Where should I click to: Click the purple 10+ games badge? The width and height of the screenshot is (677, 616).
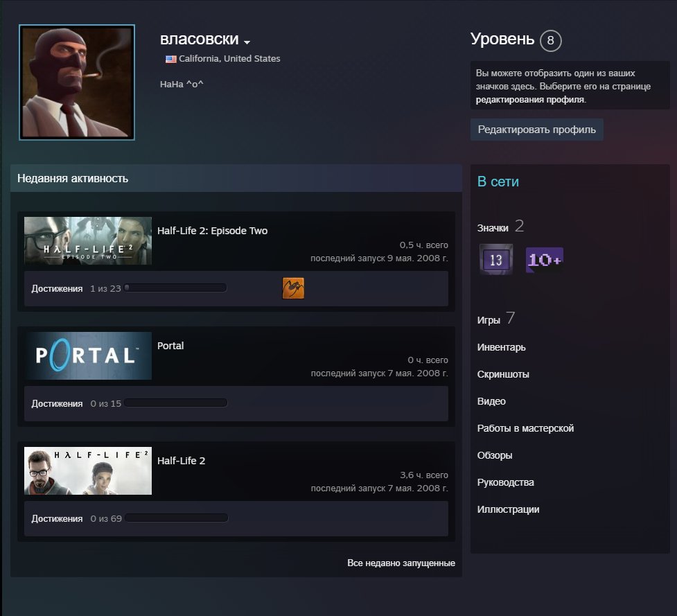click(545, 260)
